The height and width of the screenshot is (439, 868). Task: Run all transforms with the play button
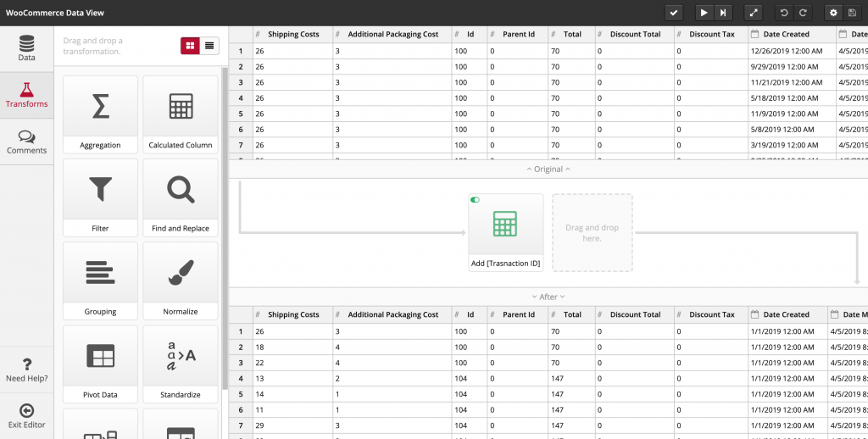point(704,13)
